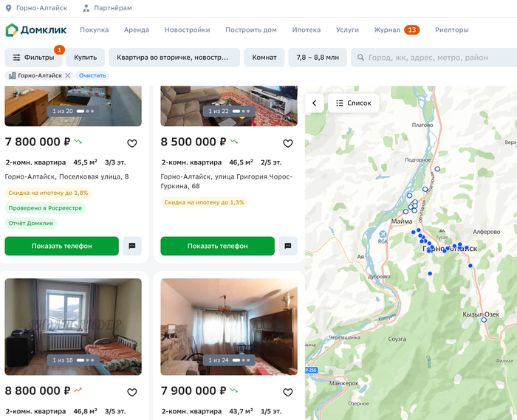Switch to Список list view
Viewport: 517px width, 420px height.
click(x=353, y=103)
